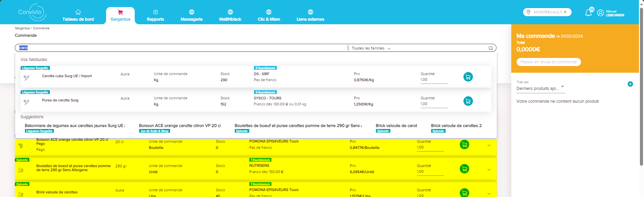Open the Rapports tab
Image resolution: width=644 pixels, height=197 pixels.
[155, 15]
